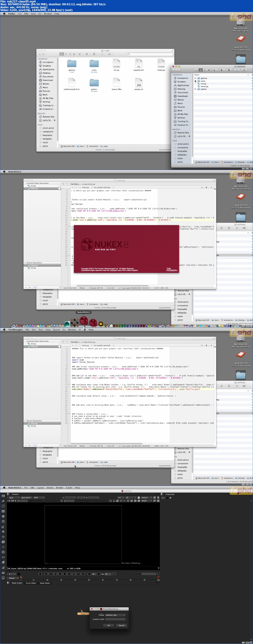Open the Cache menu in Nuke
The image size is (253, 644).
[x=69, y=487]
